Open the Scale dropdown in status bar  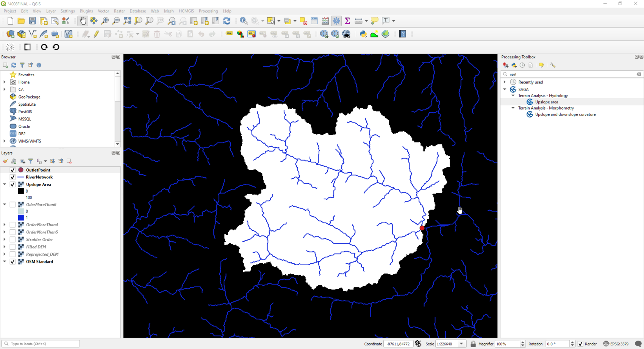pyautogui.click(x=463, y=344)
